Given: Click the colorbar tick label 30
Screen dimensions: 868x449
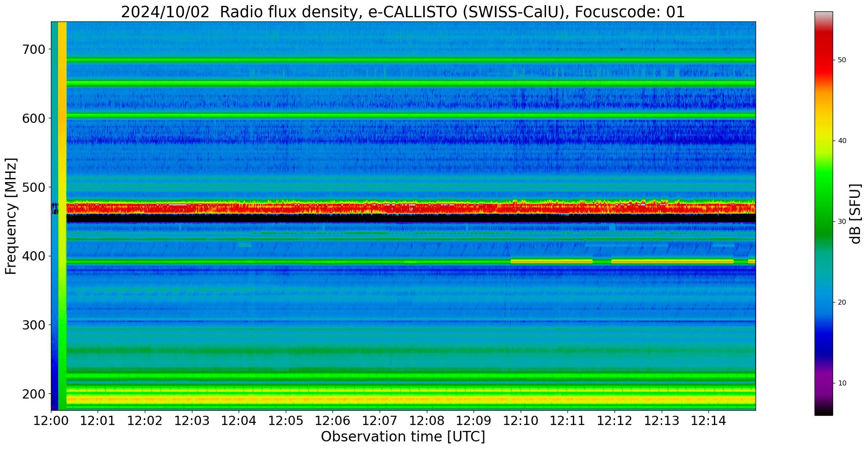Looking at the screenshot, I should [842, 222].
